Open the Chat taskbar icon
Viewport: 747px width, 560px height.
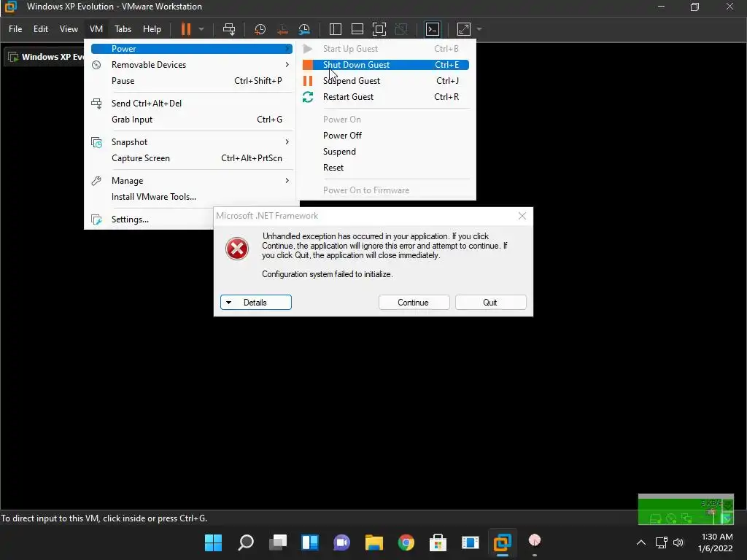pos(341,542)
